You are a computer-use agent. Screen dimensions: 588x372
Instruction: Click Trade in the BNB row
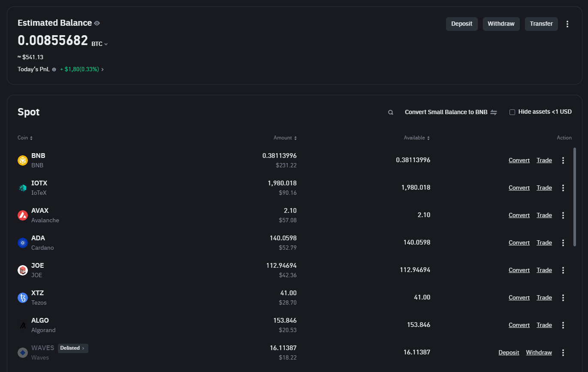pyautogui.click(x=544, y=160)
